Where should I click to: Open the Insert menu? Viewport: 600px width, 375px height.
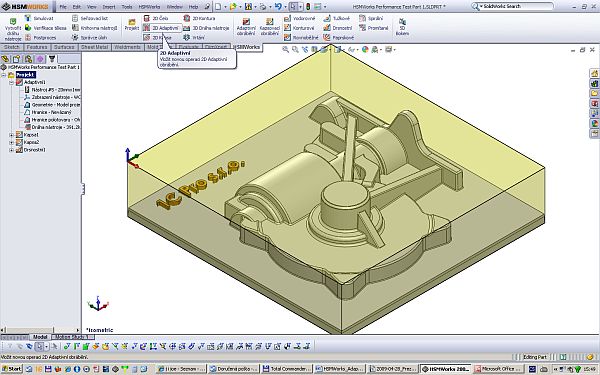(x=109, y=7)
